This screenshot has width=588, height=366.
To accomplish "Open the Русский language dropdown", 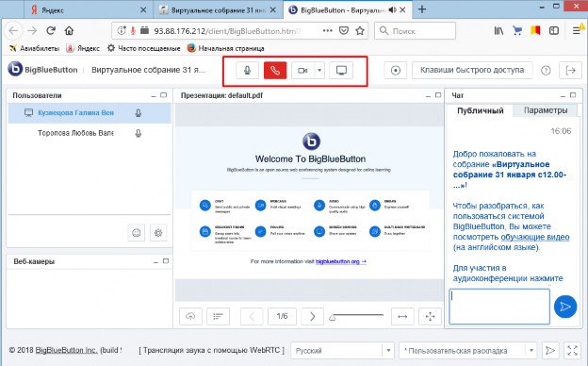I will 342,351.
